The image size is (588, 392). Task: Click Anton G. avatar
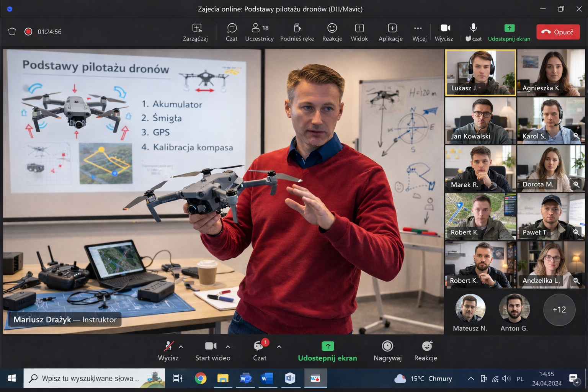[x=514, y=309]
